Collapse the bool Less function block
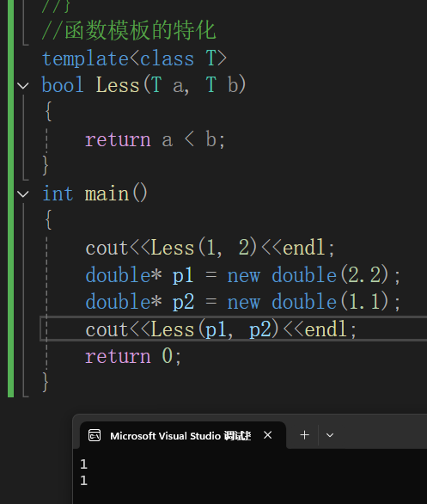427x504 pixels. click(23, 86)
